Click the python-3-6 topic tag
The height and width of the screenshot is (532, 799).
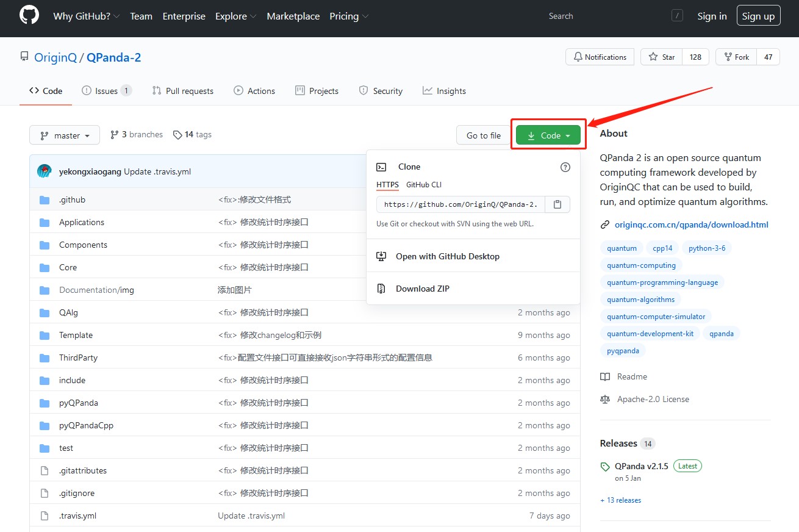point(707,248)
